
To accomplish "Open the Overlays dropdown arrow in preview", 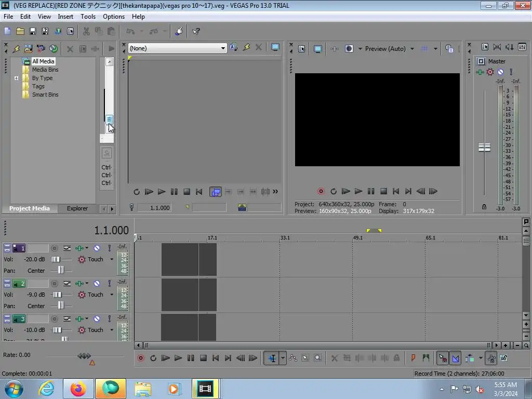I will pyautogui.click(x=435, y=49).
